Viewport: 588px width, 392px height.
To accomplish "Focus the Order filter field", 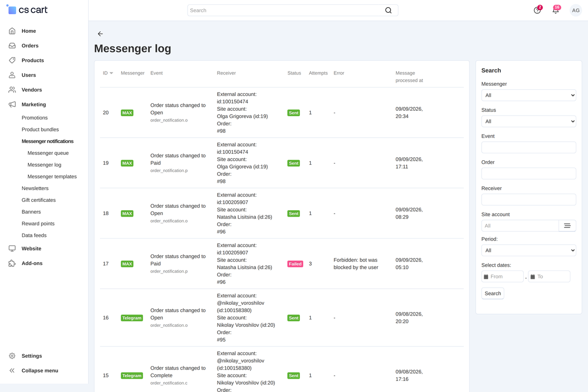I will click(x=529, y=173).
